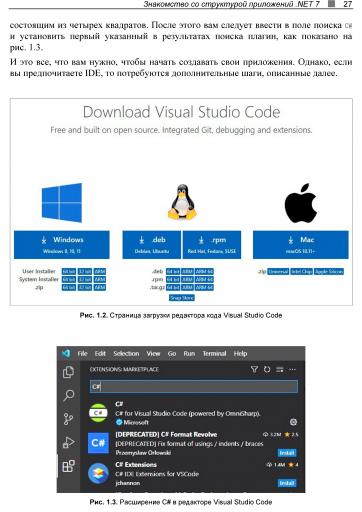Click the 'Download Visual Studio Code' heading
The width and height of the screenshot is (362, 512).
181,112
